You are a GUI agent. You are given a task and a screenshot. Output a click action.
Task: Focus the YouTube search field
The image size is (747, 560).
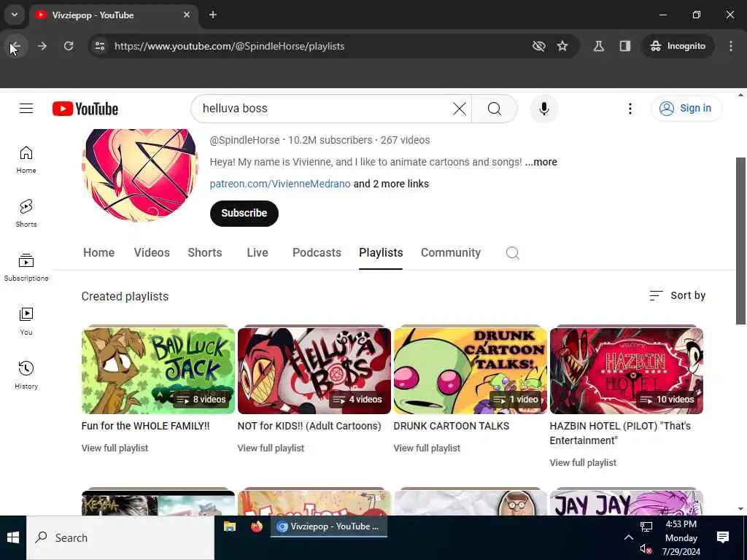tap(324, 109)
